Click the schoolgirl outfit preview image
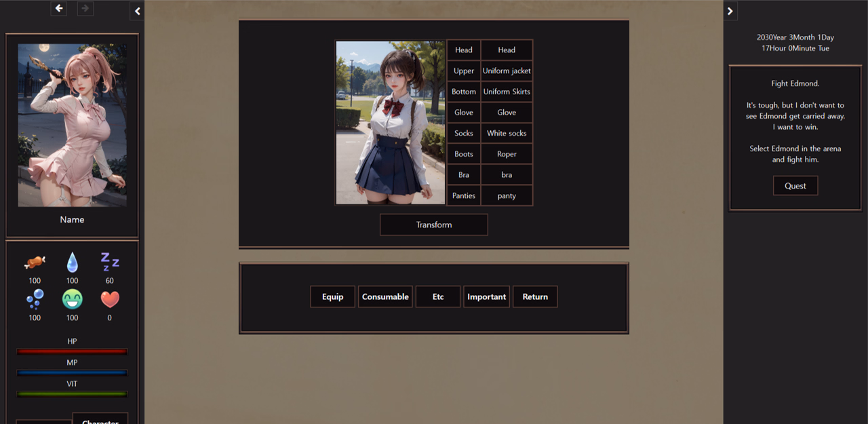Viewport: 868px width, 424px height. click(x=391, y=123)
